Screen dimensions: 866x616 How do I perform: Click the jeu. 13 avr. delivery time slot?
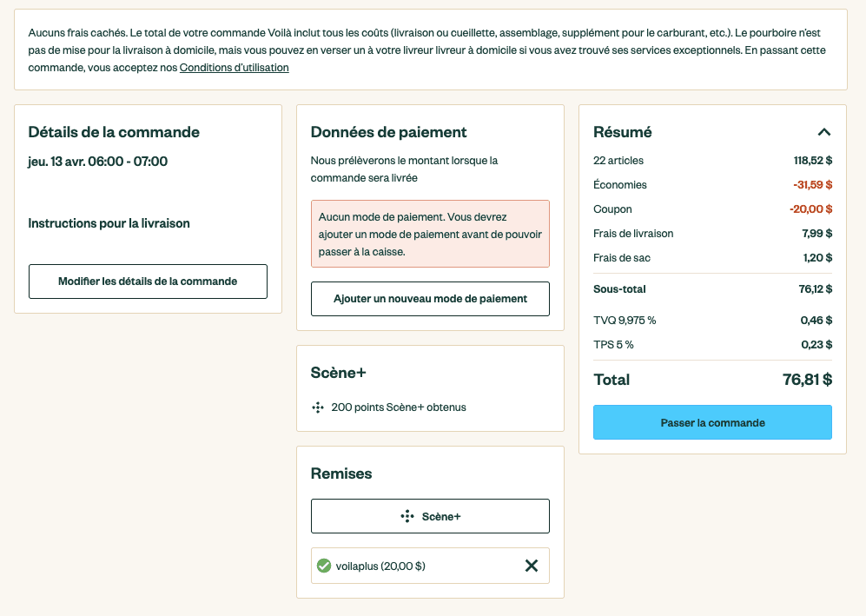point(98,162)
